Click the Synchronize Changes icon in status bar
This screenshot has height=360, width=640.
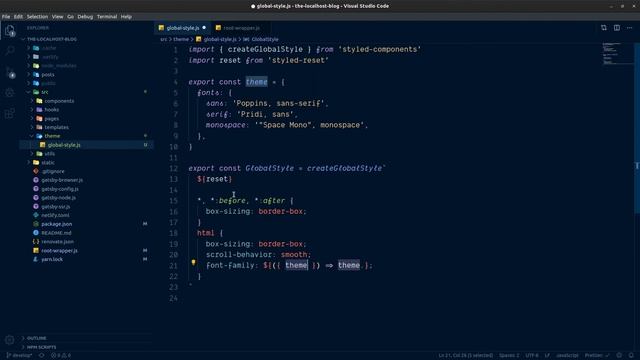point(42,356)
